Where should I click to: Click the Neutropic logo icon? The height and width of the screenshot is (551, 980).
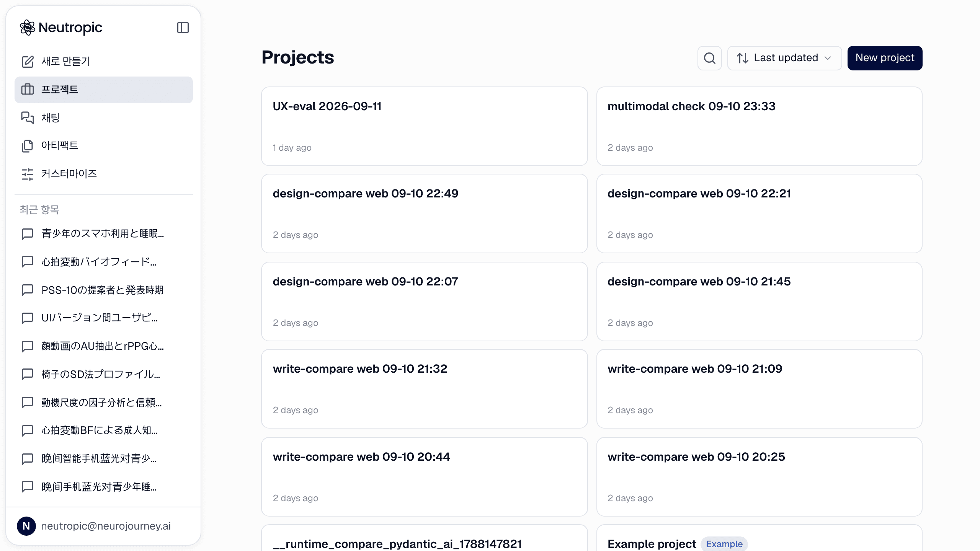[28, 28]
